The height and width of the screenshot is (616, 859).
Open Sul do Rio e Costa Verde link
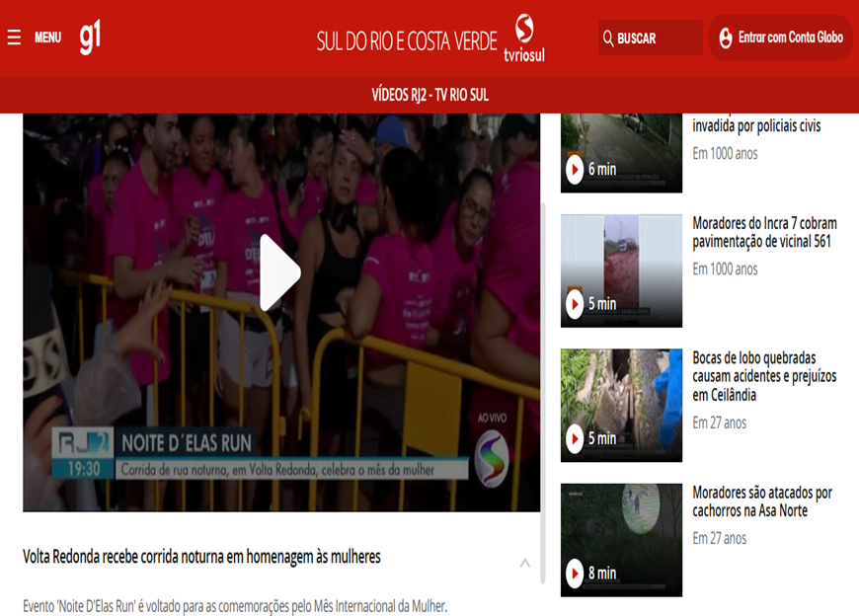pos(406,40)
